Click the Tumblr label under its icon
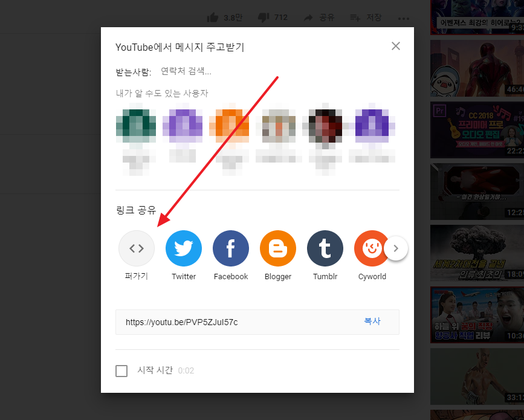 pos(325,276)
